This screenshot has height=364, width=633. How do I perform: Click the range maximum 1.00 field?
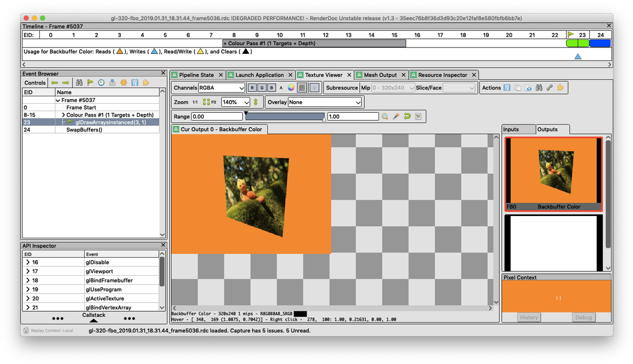pos(354,117)
